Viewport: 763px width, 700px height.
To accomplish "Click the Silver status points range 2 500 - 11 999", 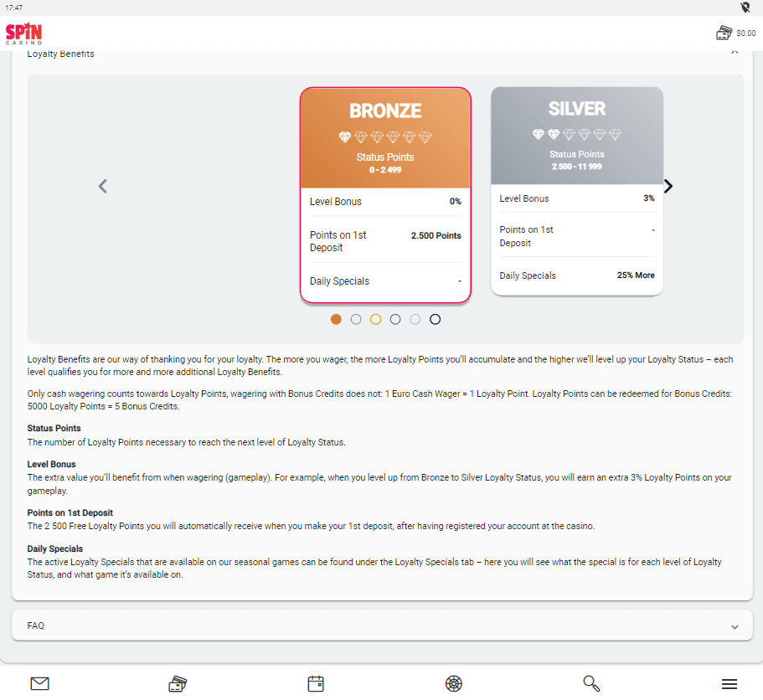I will [576, 167].
